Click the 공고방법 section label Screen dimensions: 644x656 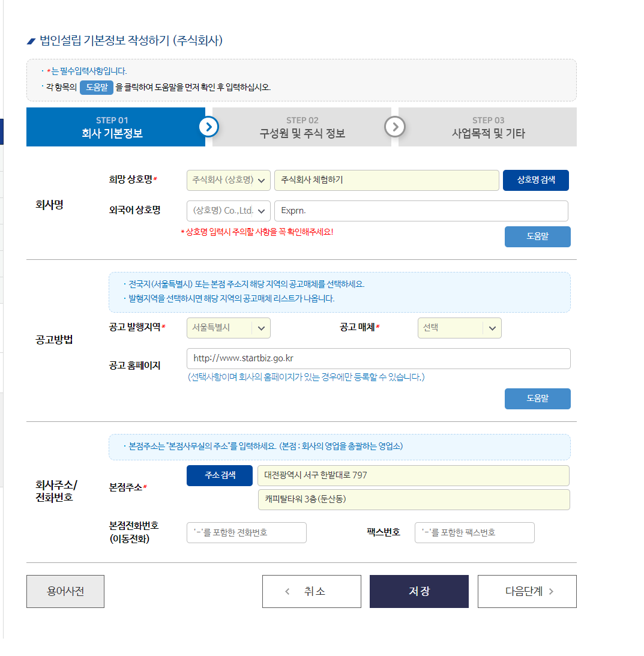pos(54,340)
